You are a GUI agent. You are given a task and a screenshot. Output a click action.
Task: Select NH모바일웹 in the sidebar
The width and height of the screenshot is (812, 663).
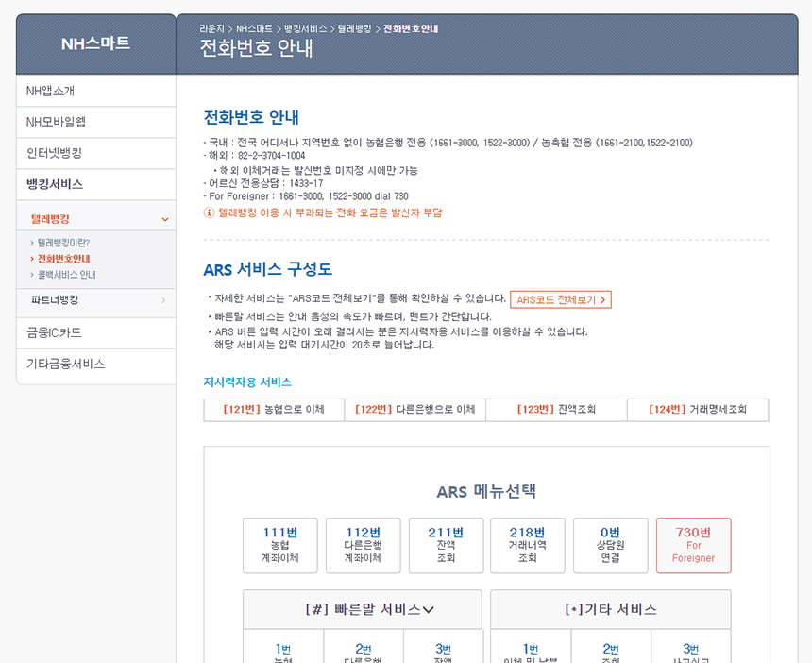[x=96, y=122]
